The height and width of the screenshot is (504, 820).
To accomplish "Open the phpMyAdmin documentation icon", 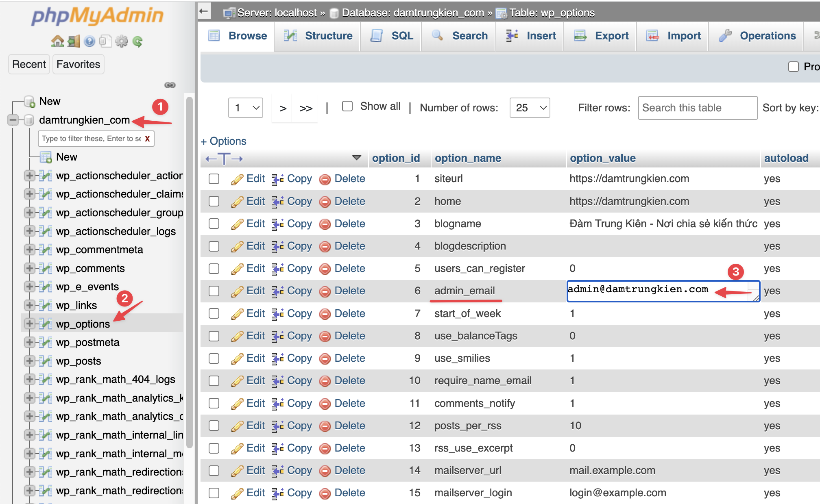I will click(x=89, y=41).
